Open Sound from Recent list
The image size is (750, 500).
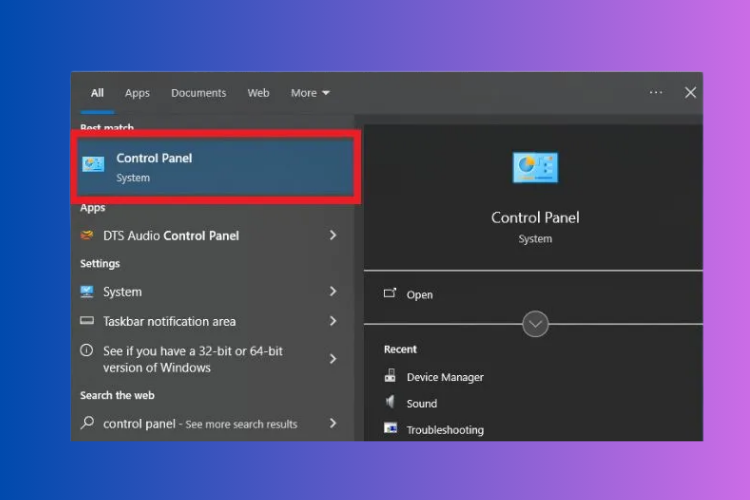[421, 403]
